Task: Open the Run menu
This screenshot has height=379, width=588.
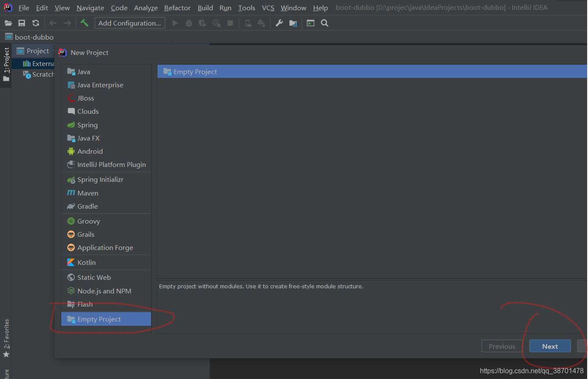Action: click(225, 8)
